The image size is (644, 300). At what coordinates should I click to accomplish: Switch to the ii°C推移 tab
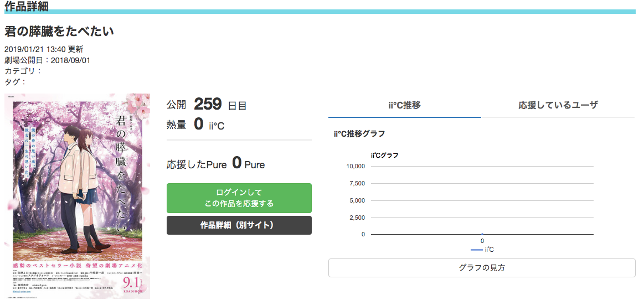pyautogui.click(x=404, y=105)
